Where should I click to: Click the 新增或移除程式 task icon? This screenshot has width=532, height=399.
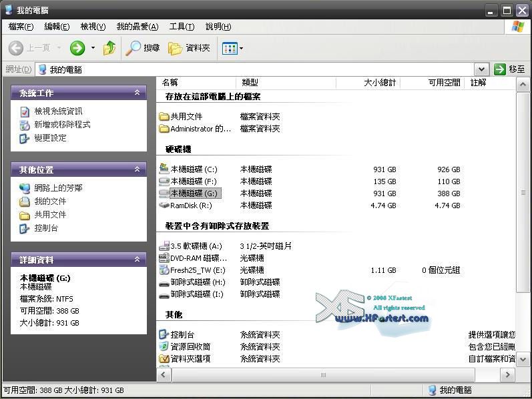coord(25,125)
